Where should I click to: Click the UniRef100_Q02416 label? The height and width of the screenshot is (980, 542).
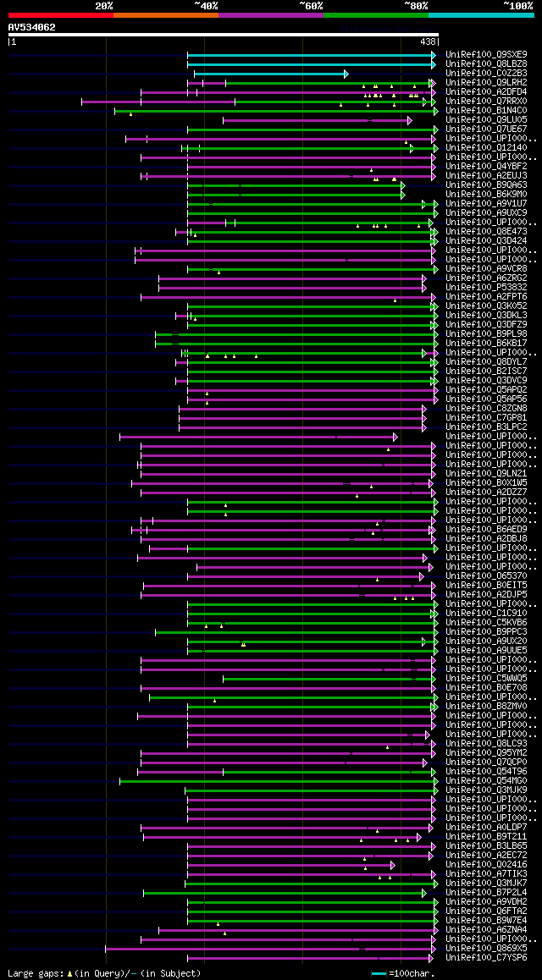[486, 865]
